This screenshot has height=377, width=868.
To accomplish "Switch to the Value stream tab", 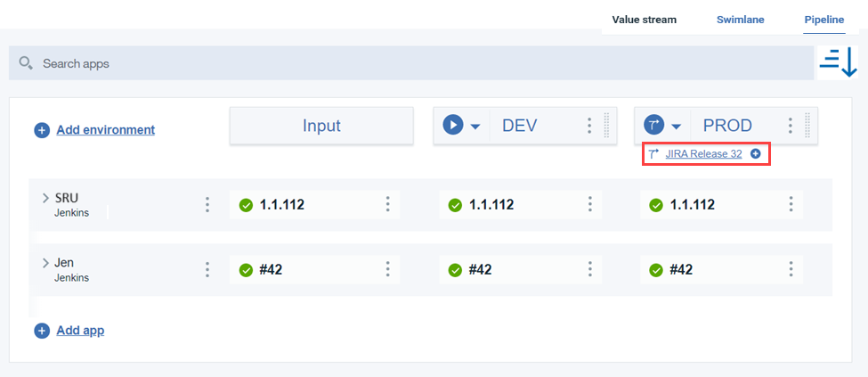I will [645, 19].
